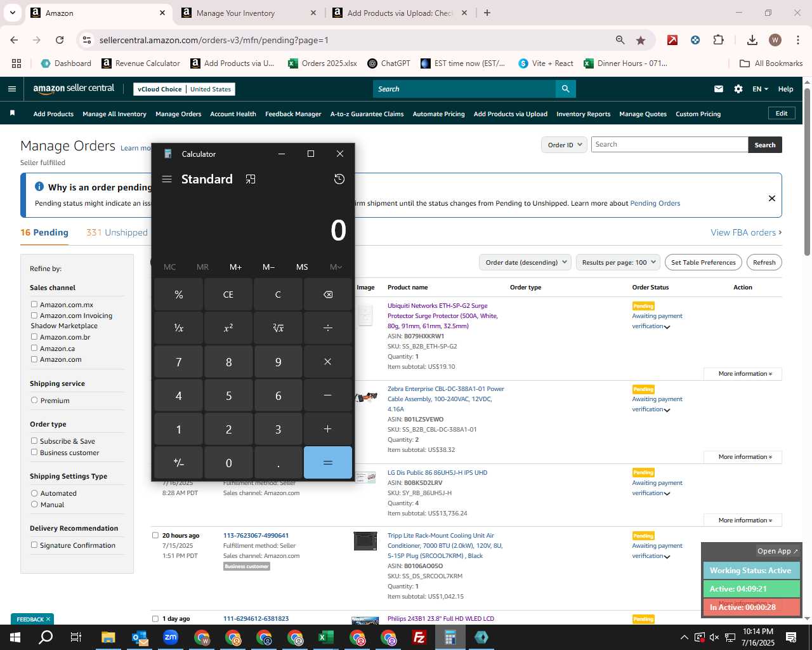Switch to the 331 Unshipped tab
812x650 pixels.
117,232
